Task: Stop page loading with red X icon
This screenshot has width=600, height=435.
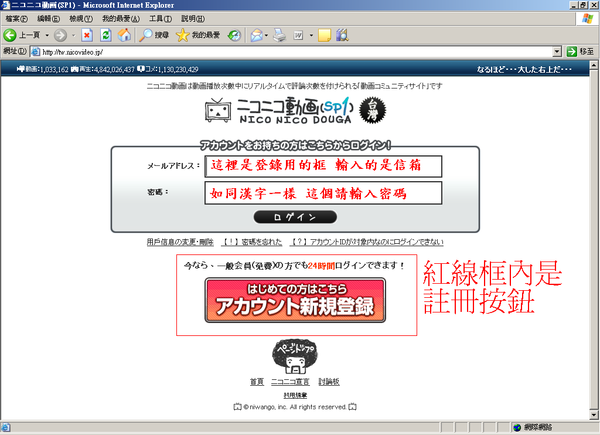Action: point(87,35)
